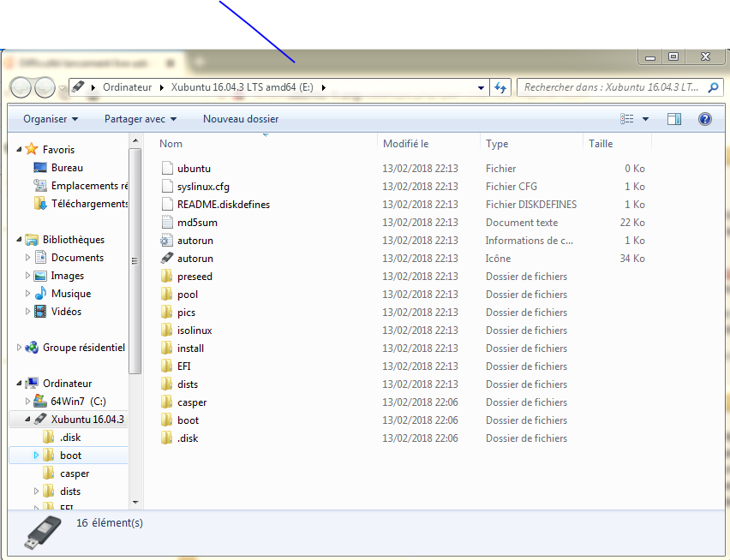The image size is (730, 560).
Task: Click the search magnifier icon
Action: (713, 87)
